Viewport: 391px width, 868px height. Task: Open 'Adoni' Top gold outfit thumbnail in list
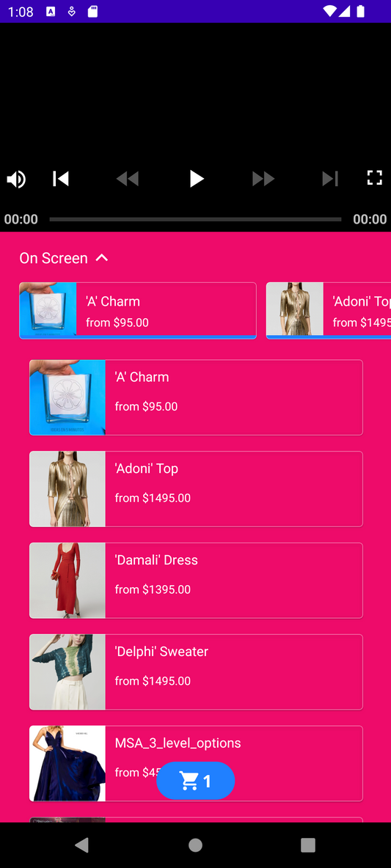pyautogui.click(x=67, y=489)
